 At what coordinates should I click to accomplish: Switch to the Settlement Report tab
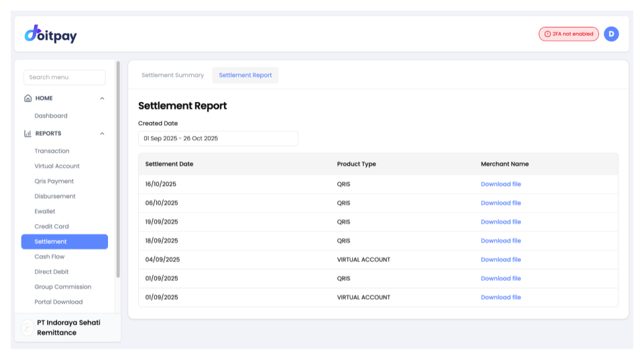pyautogui.click(x=246, y=75)
